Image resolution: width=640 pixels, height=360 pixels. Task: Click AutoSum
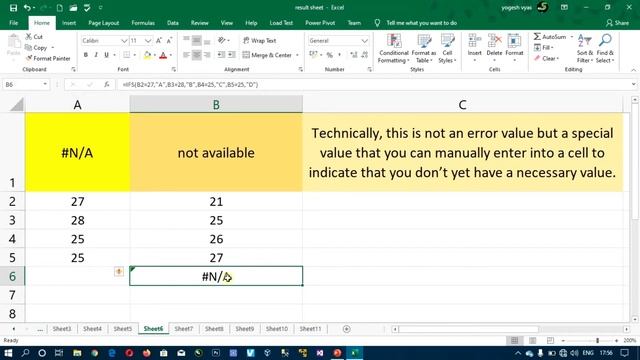coord(550,37)
